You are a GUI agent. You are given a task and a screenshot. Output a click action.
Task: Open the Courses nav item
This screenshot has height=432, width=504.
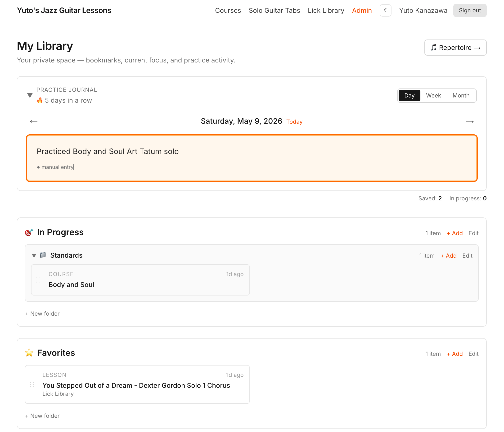point(228,10)
